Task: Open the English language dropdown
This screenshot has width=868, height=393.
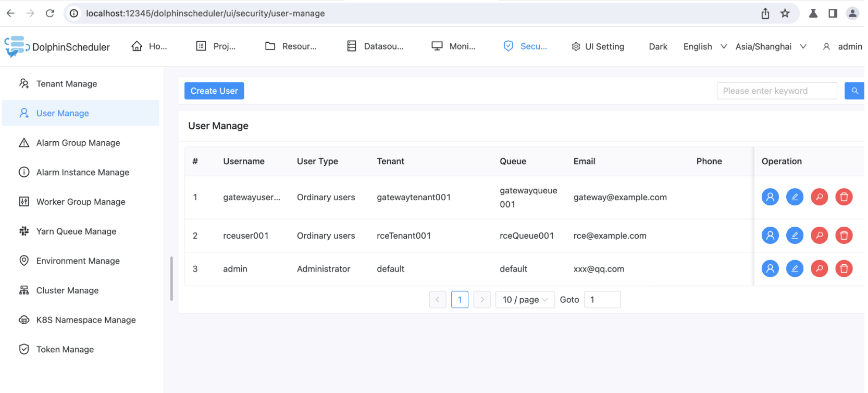Action: (704, 46)
